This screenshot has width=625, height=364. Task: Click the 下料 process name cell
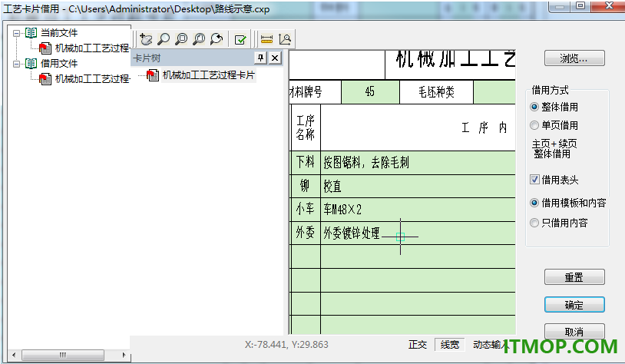tap(306, 162)
